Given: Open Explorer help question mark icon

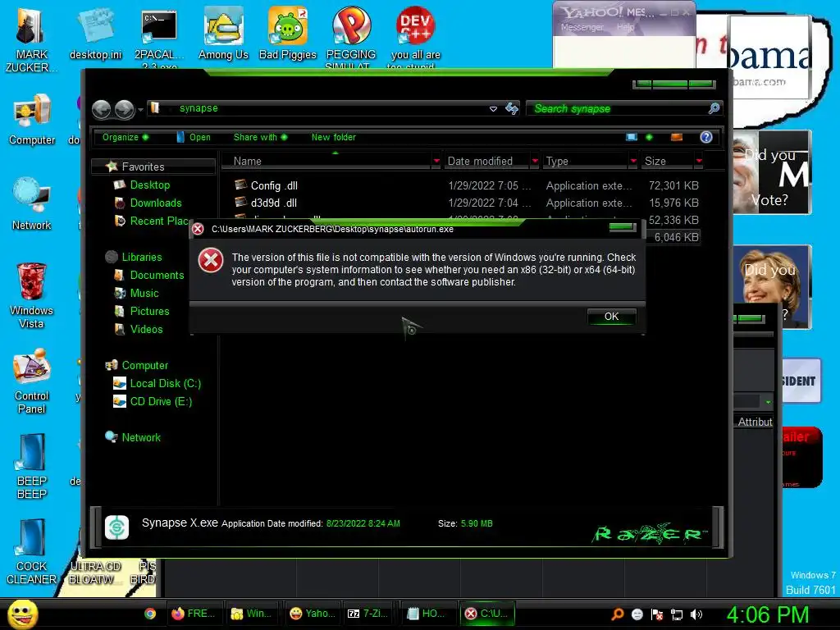Looking at the screenshot, I should pyautogui.click(x=706, y=137).
